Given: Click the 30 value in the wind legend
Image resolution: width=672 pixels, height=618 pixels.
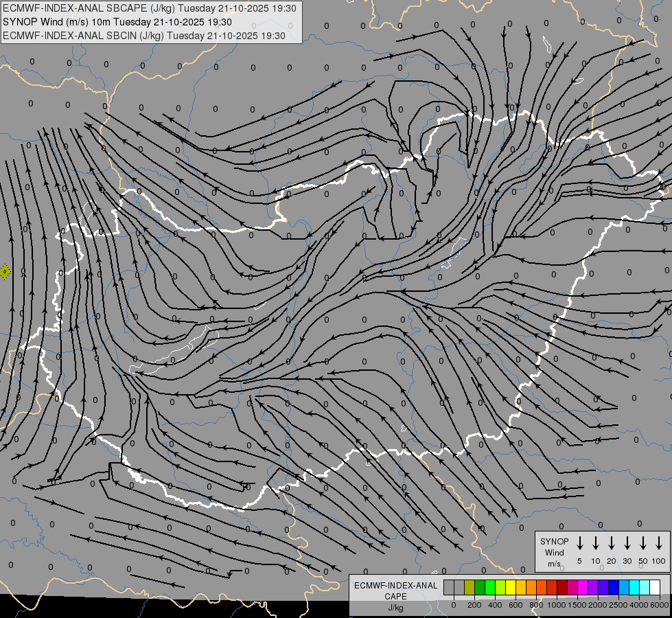Looking at the screenshot, I should [627, 561].
